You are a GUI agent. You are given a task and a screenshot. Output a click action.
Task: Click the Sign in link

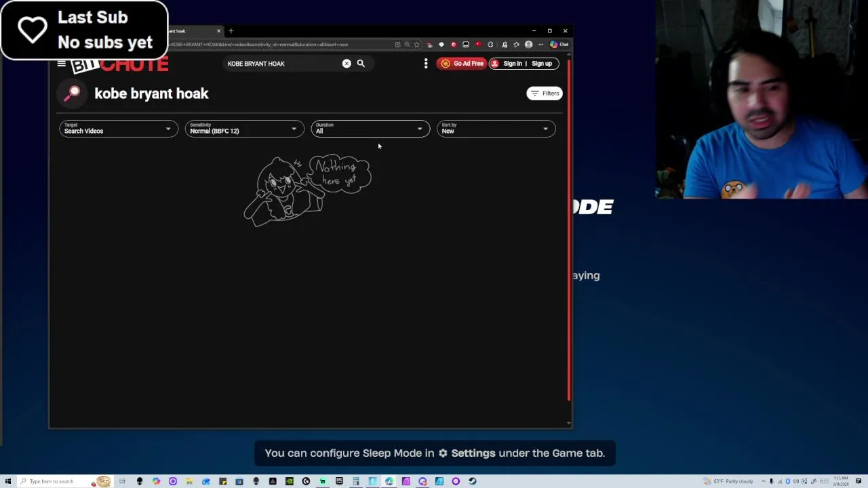[513, 64]
